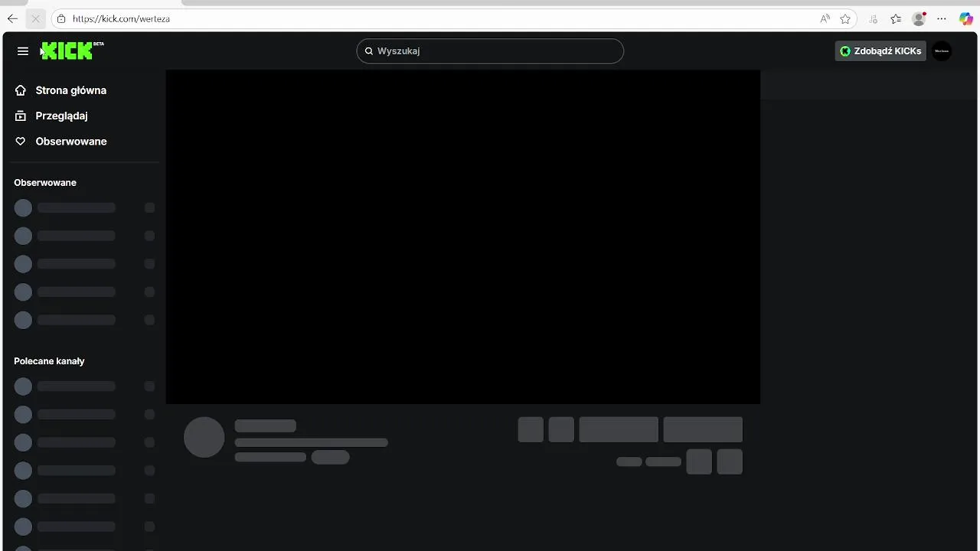The image size is (980, 551).
Task: Add this page to favorites star
Action: point(845,18)
